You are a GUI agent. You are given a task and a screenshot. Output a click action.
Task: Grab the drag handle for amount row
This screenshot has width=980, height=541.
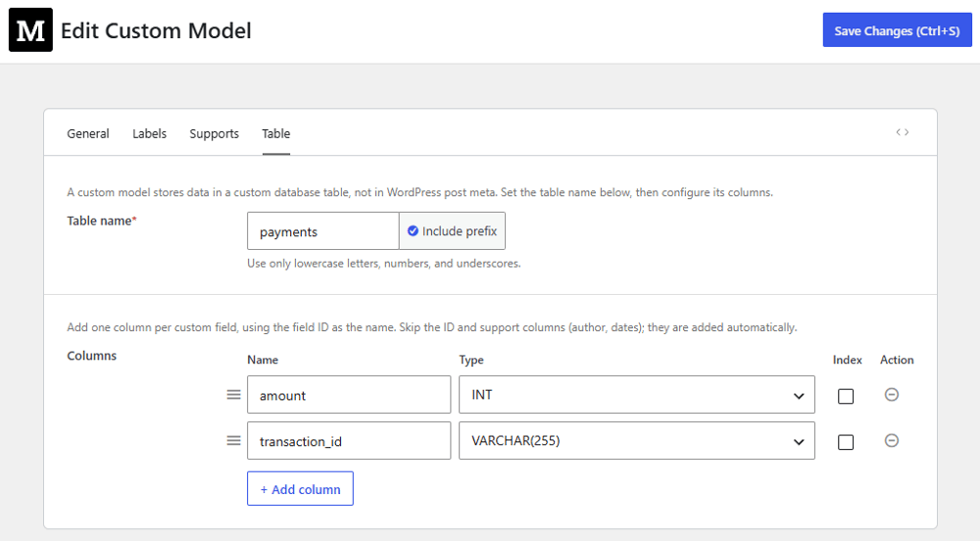point(234,395)
